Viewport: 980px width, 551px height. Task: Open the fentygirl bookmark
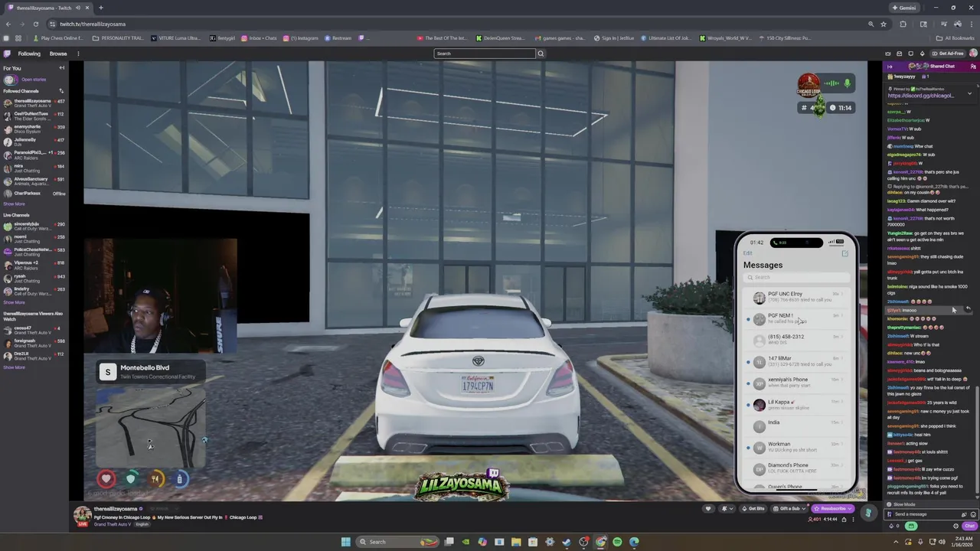click(223, 38)
